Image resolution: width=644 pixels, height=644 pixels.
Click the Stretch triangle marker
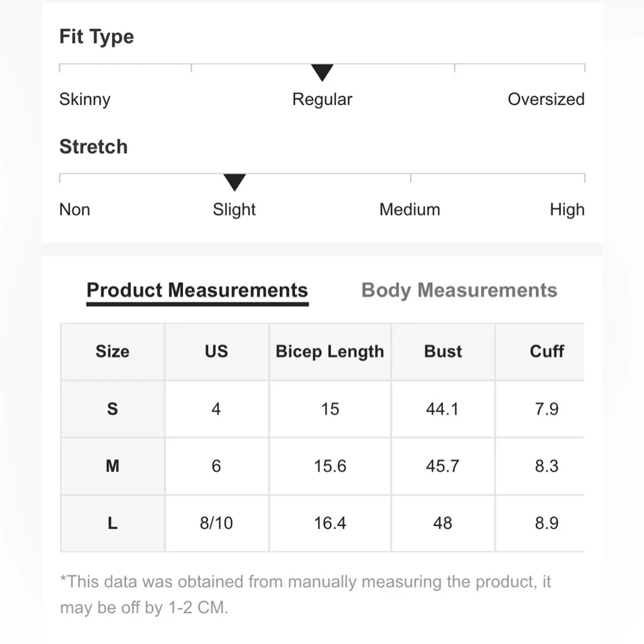(234, 182)
